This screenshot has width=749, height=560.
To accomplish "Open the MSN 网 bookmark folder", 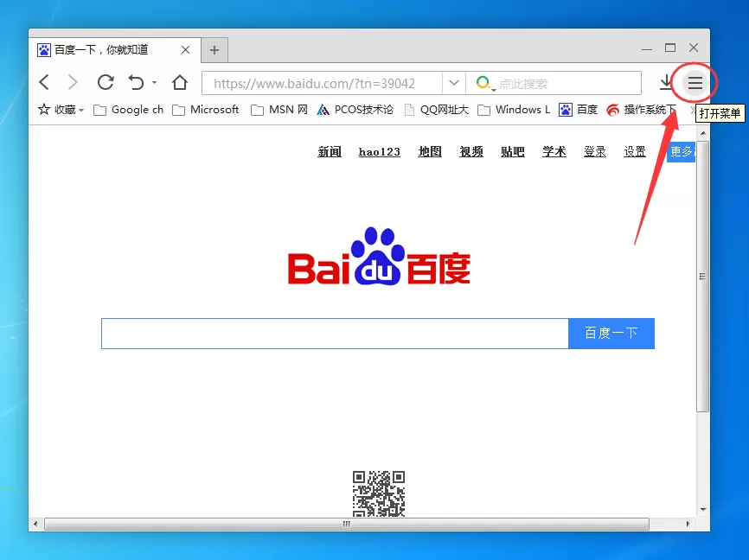I will pos(279,110).
